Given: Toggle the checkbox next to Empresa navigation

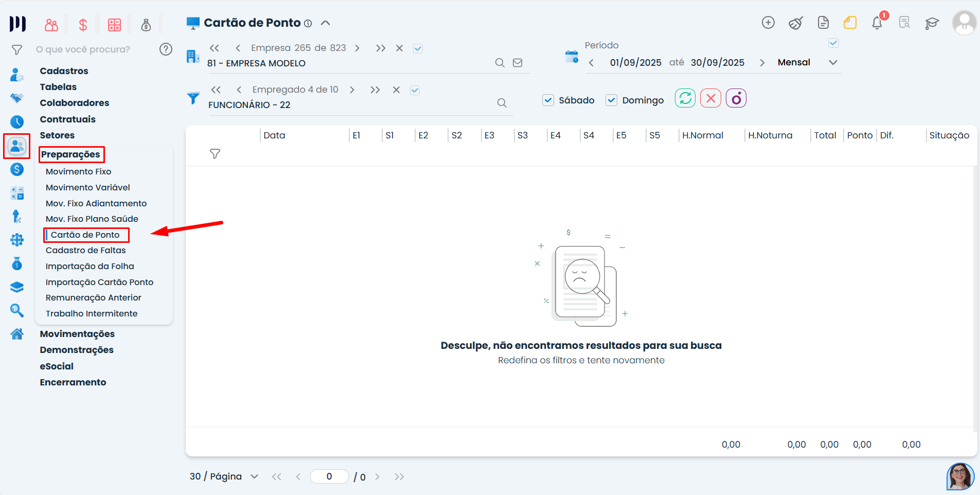Looking at the screenshot, I should click(418, 48).
